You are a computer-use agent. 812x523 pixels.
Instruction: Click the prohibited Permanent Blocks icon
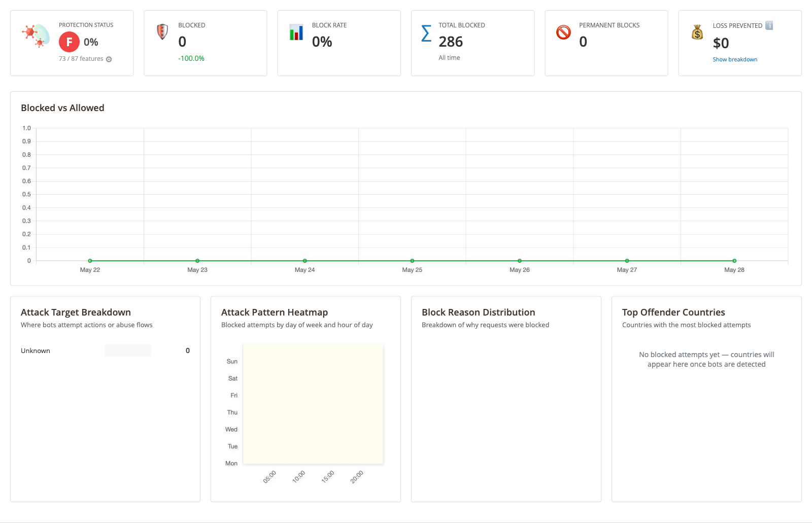(563, 32)
